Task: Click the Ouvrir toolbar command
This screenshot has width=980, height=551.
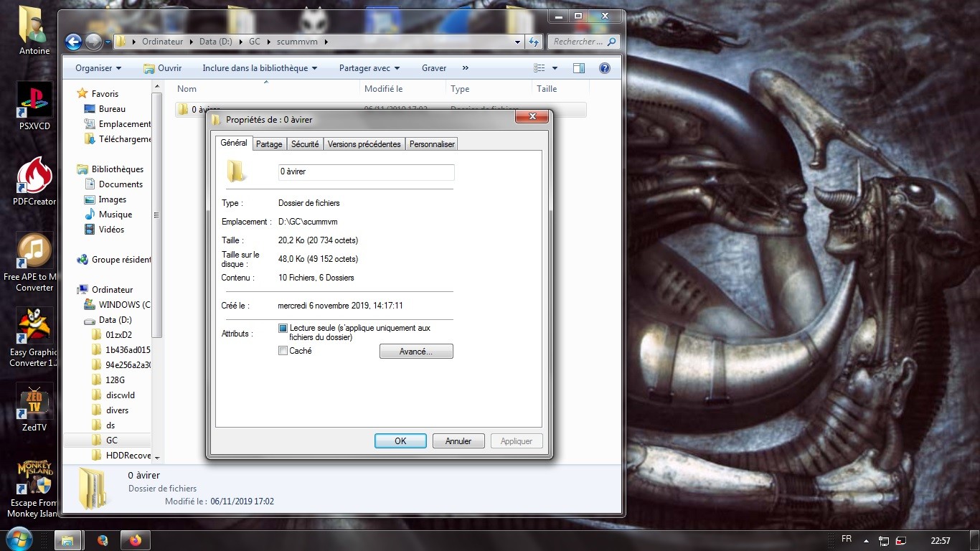Action: pos(163,68)
